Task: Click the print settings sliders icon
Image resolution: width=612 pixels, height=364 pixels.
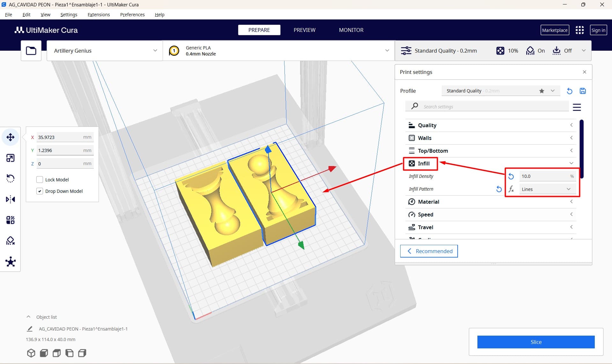Action: 406,51
